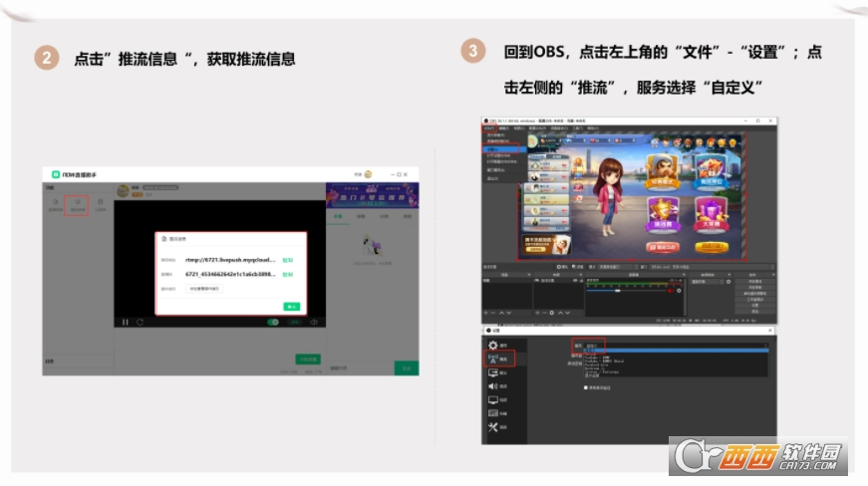The image size is (868, 486).
Task: Click the Filters button in source toolbar
Action: [x=577, y=267]
